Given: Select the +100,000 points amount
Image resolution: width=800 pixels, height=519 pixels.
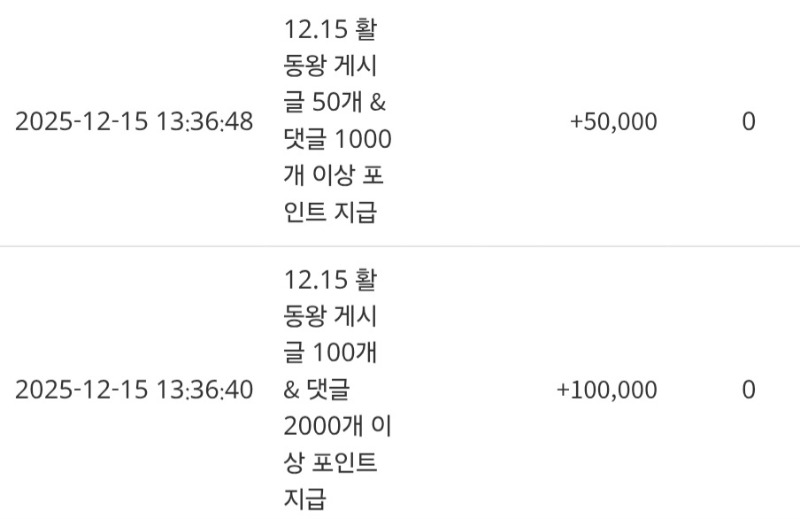Looking at the screenshot, I should pyautogui.click(x=606, y=389).
